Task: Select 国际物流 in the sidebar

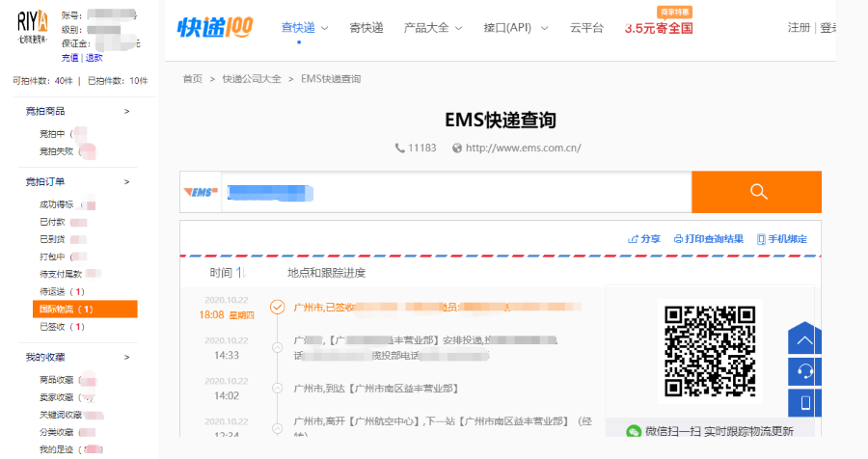Action: [66, 310]
